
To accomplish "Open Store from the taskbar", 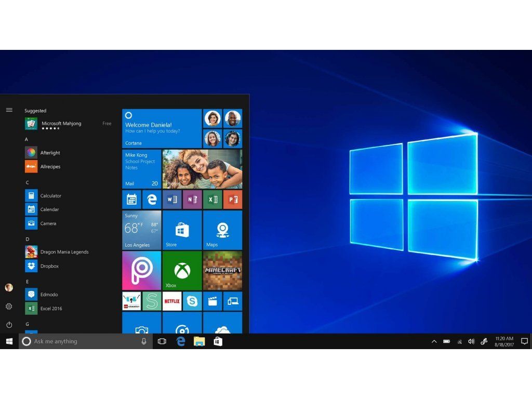I will [x=218, y=341].
